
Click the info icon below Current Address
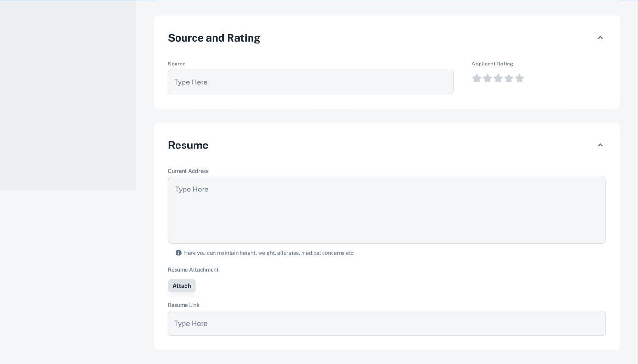(178, 253)
